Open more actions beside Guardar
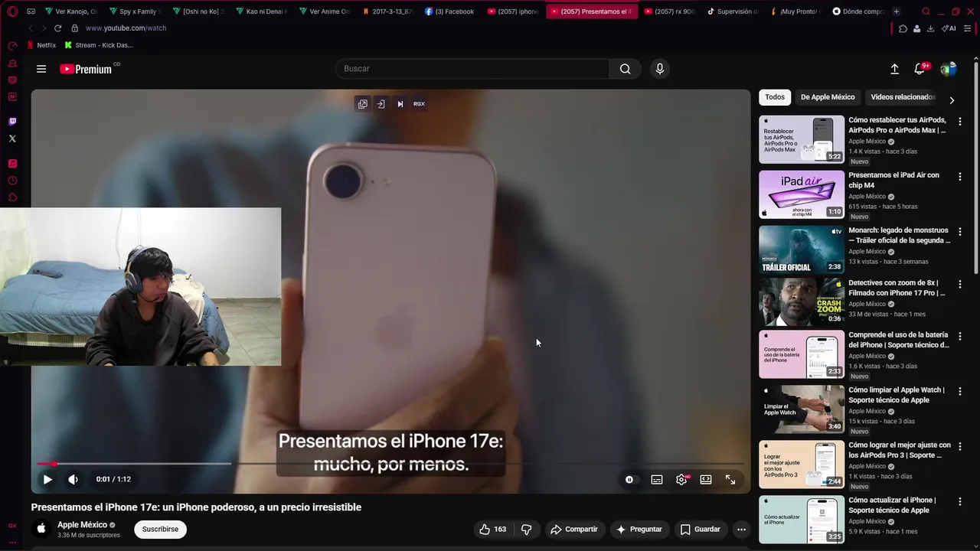980x551 pixels. click(x=741, y=529)
